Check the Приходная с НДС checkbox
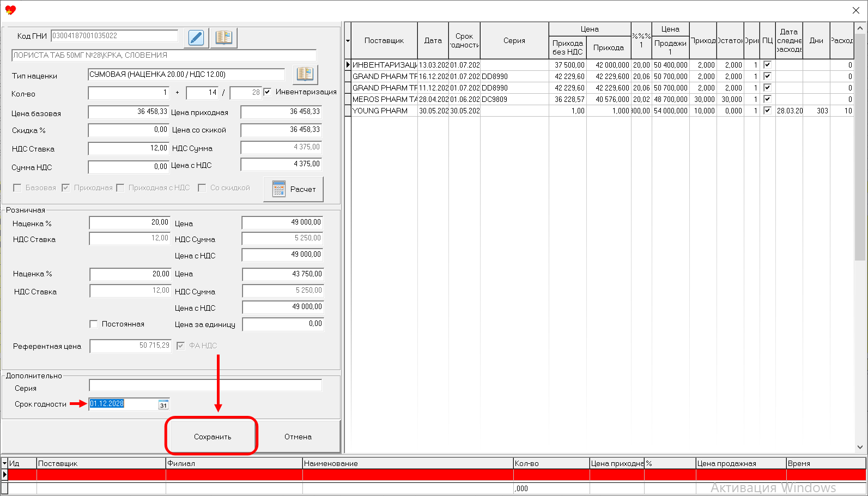 coord(120,187)
